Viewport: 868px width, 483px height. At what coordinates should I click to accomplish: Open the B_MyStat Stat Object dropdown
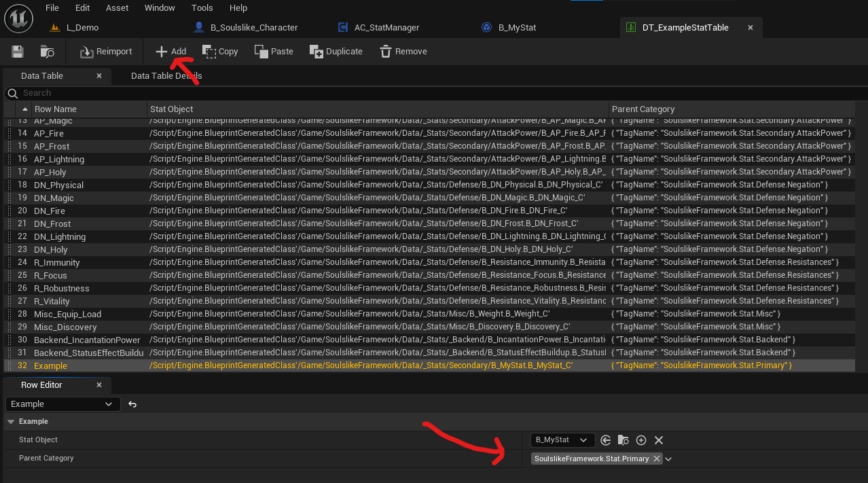point(562,440)
